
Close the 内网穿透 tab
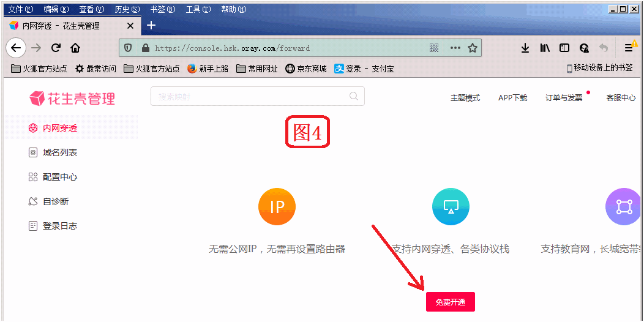(130, 26)
